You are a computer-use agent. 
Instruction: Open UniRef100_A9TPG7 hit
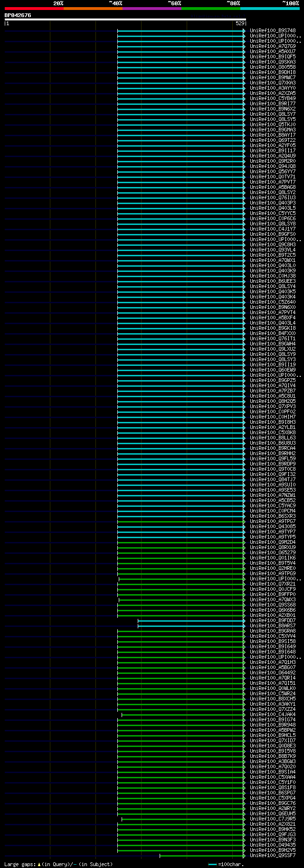click(x=273, y=522)
